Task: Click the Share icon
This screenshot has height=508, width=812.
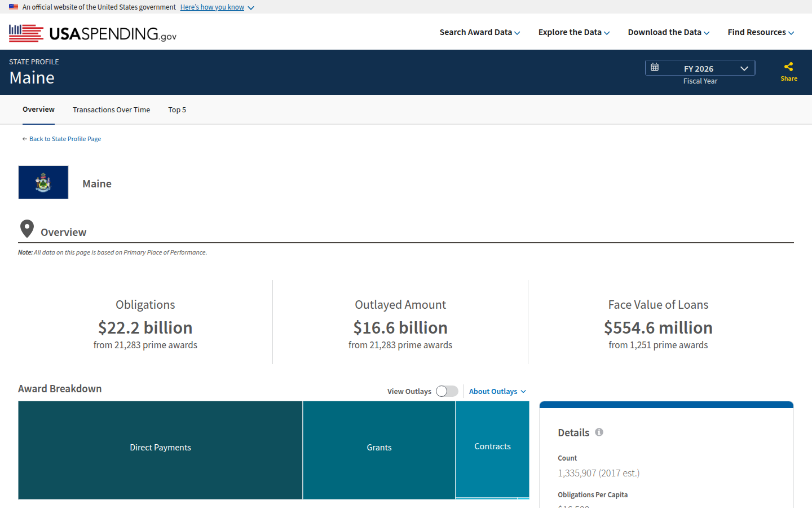Action: [x=788, y=67]
